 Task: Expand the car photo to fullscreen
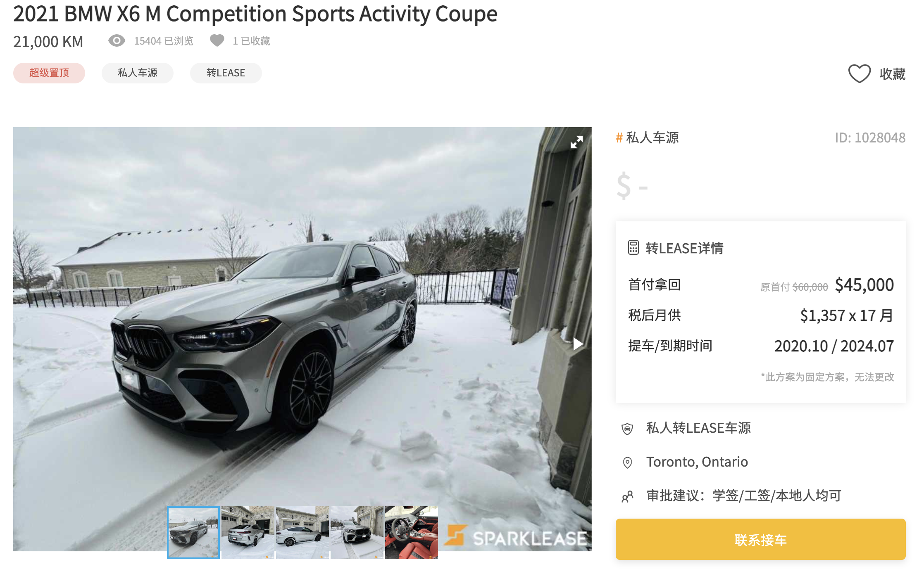[576, 142]
